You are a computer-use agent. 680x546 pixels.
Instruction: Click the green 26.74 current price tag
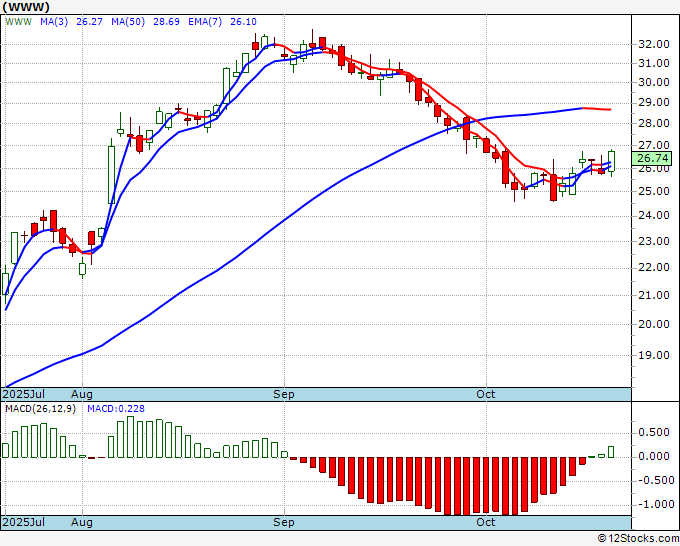652,158
